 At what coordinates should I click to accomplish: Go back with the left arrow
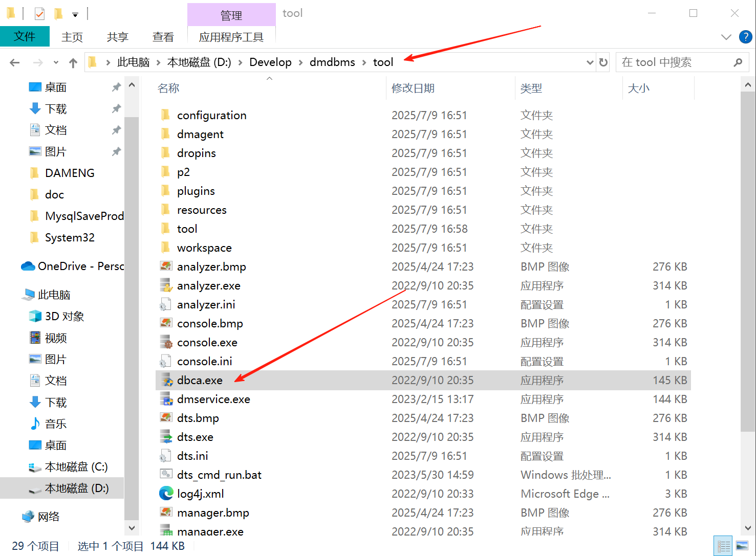[15, 62]
